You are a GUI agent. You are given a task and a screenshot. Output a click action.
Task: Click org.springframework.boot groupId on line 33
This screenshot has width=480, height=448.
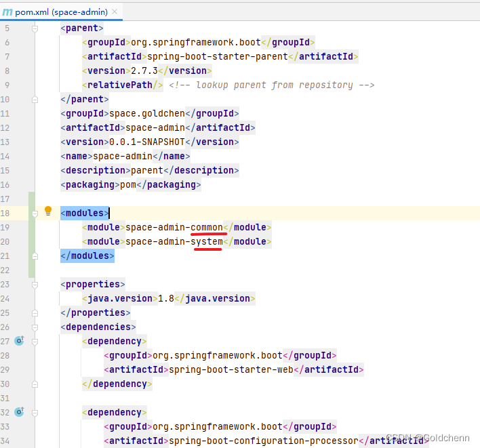pyautogui.click(x=218, y=426)
